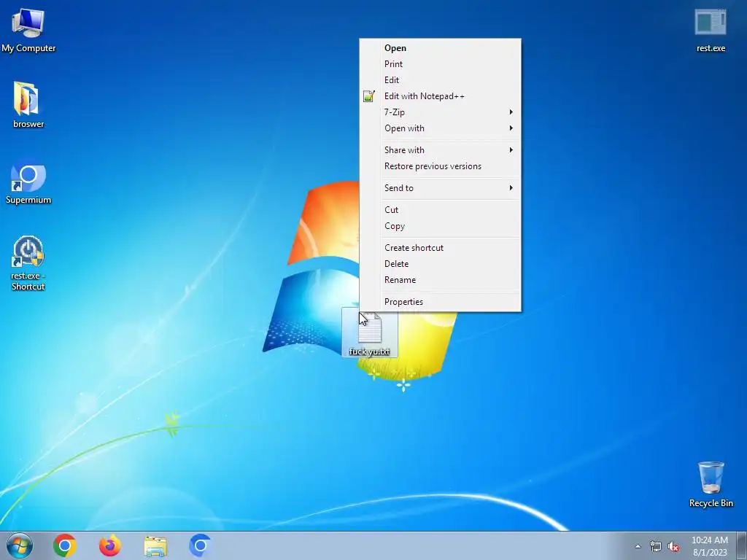Choose Cut in the context menu
Screen dimensions: 747x560
440,210
